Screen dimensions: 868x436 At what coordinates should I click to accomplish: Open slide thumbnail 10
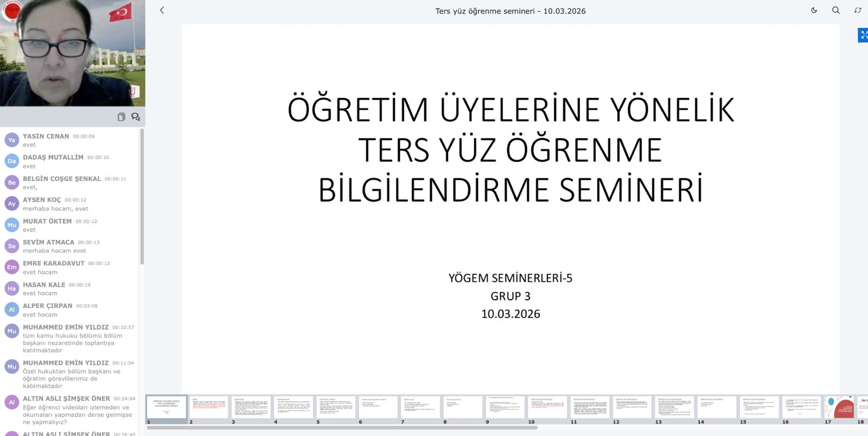(x=547, y=407)
